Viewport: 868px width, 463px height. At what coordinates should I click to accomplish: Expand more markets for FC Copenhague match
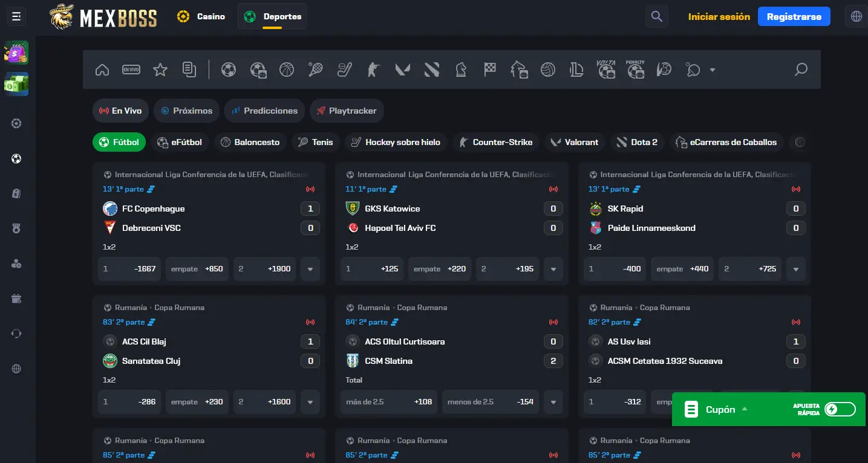click(310, 269)
